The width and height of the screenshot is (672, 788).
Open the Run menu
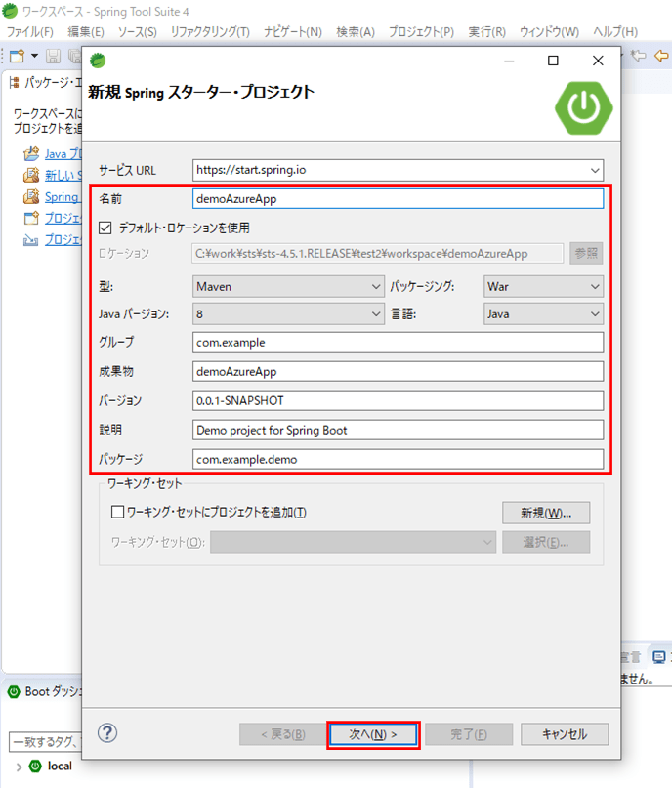(487, 32)
